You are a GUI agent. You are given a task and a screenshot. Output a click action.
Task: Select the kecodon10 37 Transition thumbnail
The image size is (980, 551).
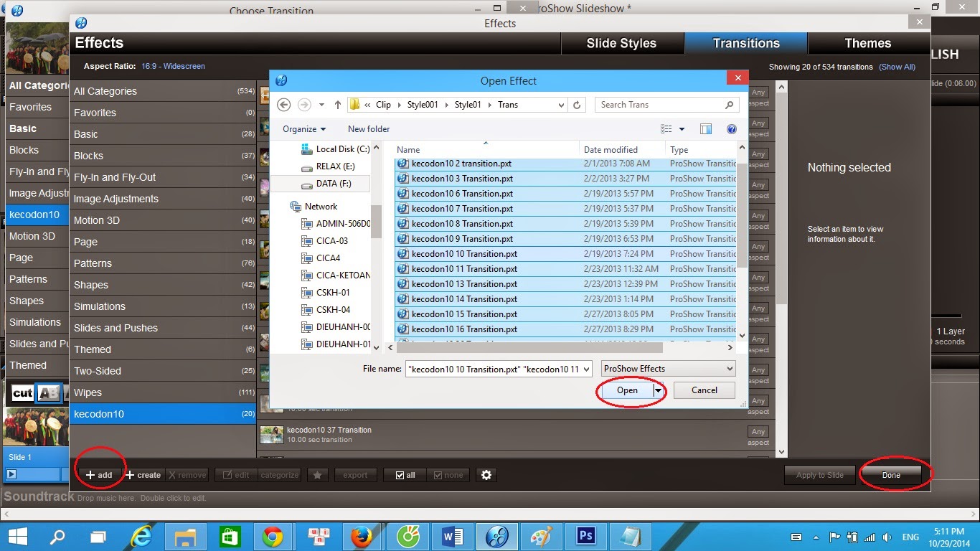pyautogui.click(x=272, y=434)
